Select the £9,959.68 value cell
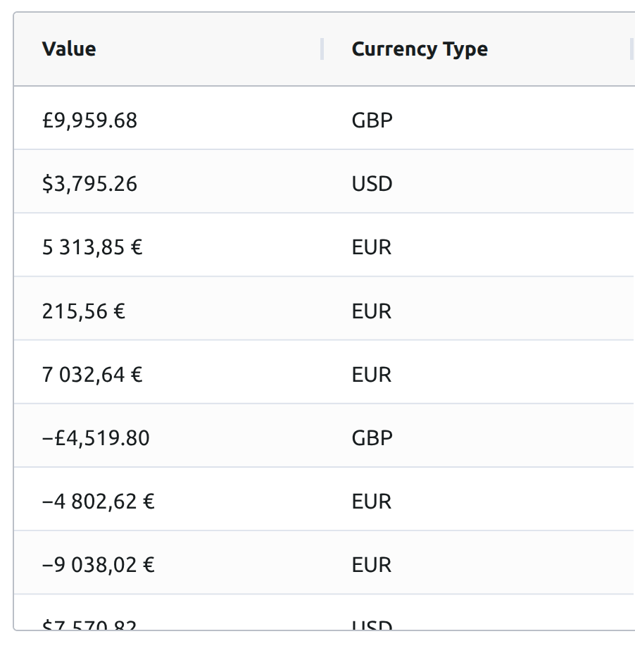 (89, 120)
